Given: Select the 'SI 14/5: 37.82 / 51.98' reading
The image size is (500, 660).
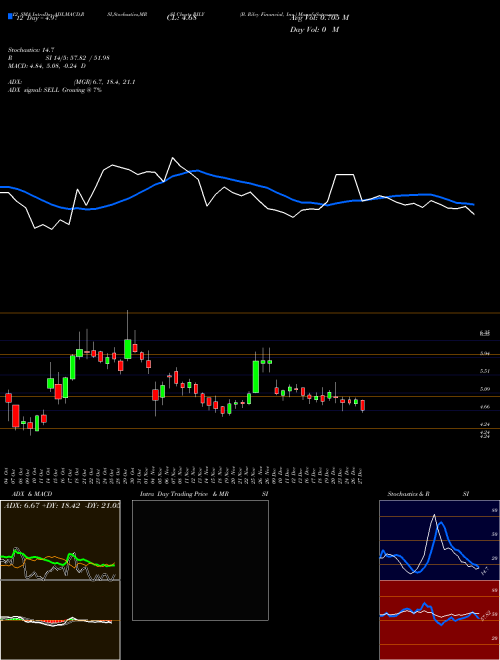Looking at the screenshot, I should (78, 58).
